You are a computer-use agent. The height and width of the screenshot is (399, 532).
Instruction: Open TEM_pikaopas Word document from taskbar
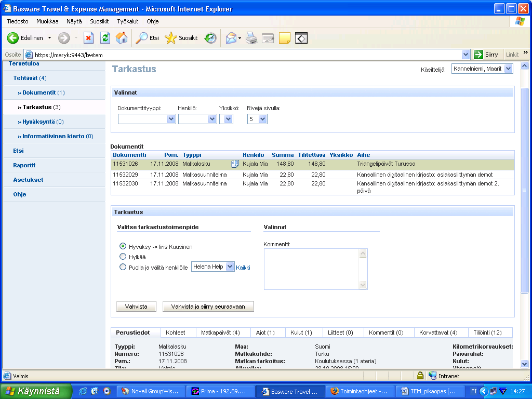click(430, 391)
